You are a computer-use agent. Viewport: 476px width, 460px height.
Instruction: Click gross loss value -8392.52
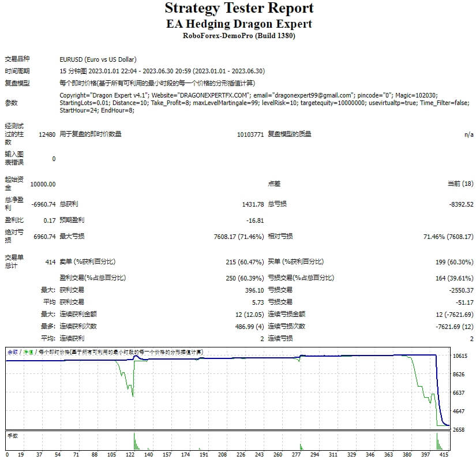(x=461, y=204)
